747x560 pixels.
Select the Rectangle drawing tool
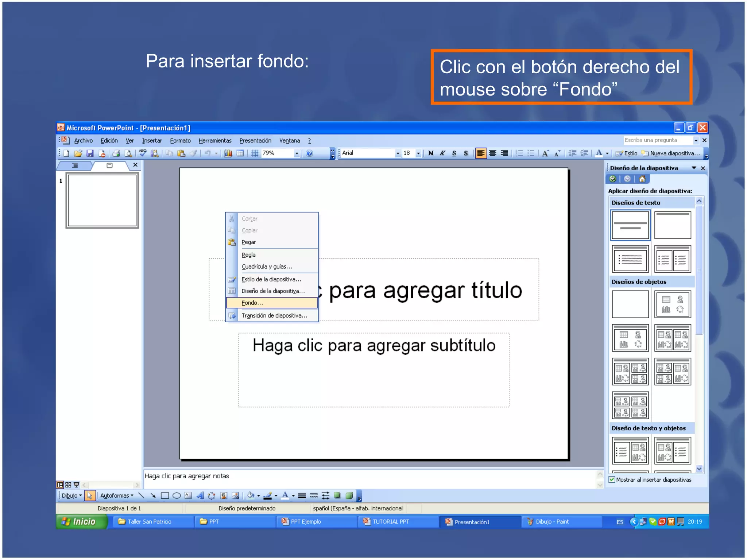(165, 495)
